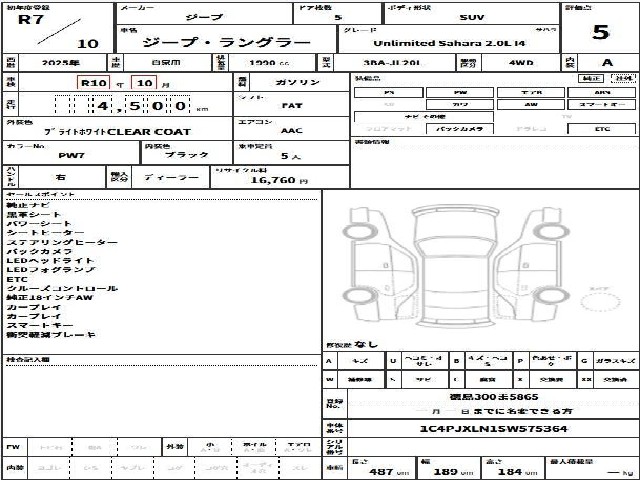The width and height of the screenshot is (640, 480).
Task: Click the first registration year R7
Action: (x=31, y=19)
